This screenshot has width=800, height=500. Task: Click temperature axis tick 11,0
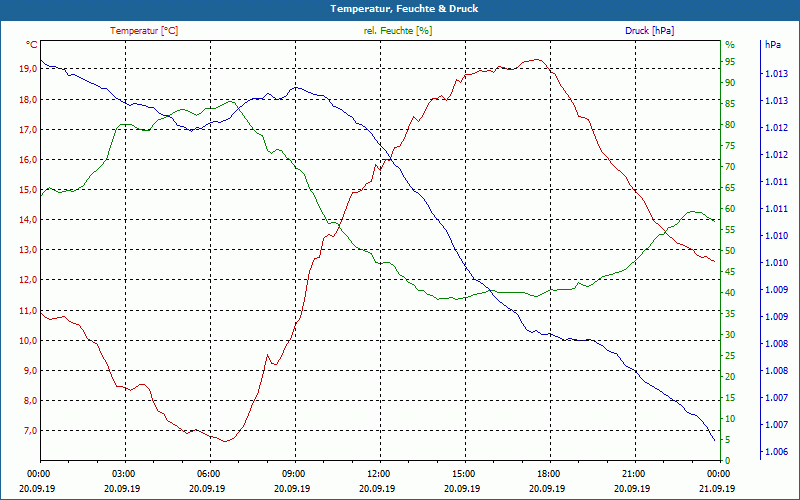[x=28, y=310]
